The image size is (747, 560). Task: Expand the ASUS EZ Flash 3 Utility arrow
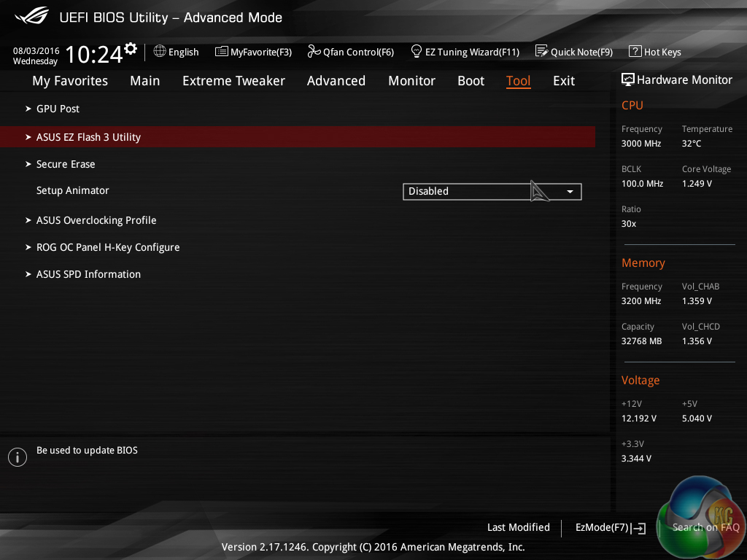coord(28,137)
